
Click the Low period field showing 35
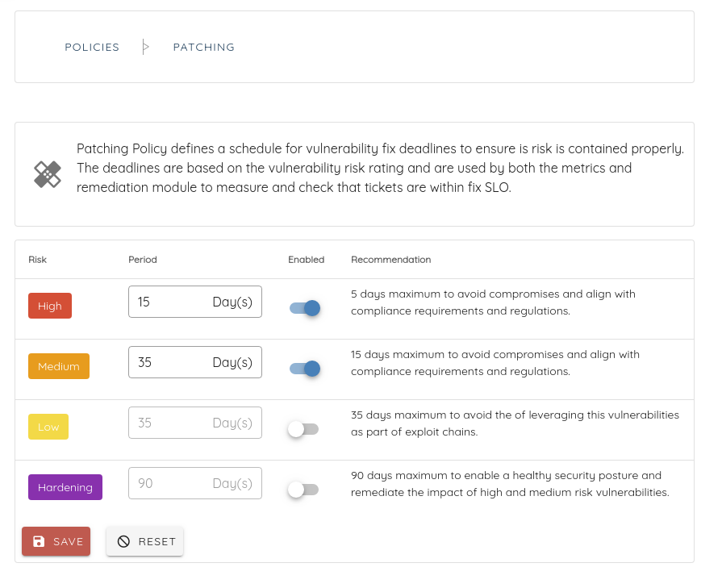[x=195, y=423]
